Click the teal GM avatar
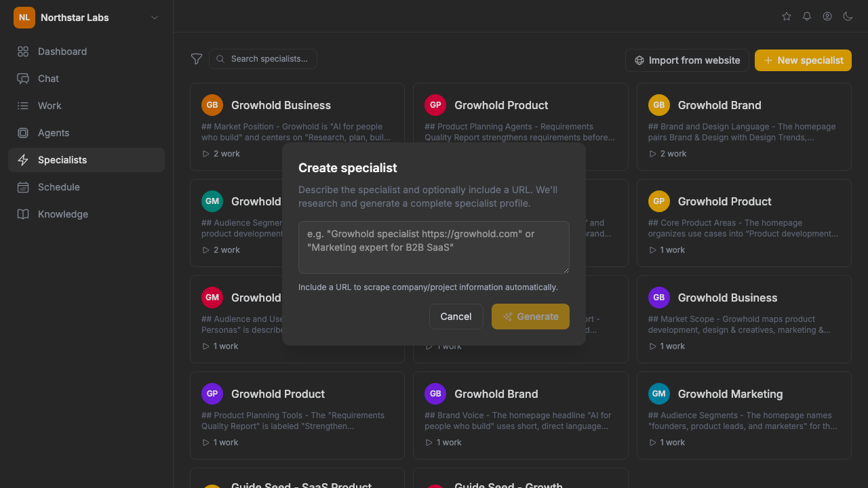Viewport: 868px width, 488px height. [212, 201]
